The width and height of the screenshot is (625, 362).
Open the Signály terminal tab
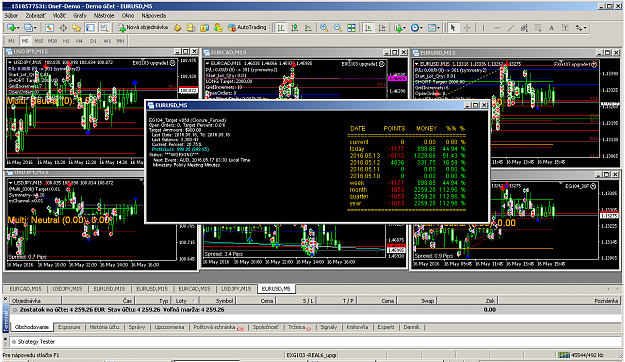click(x=328, y=327)
